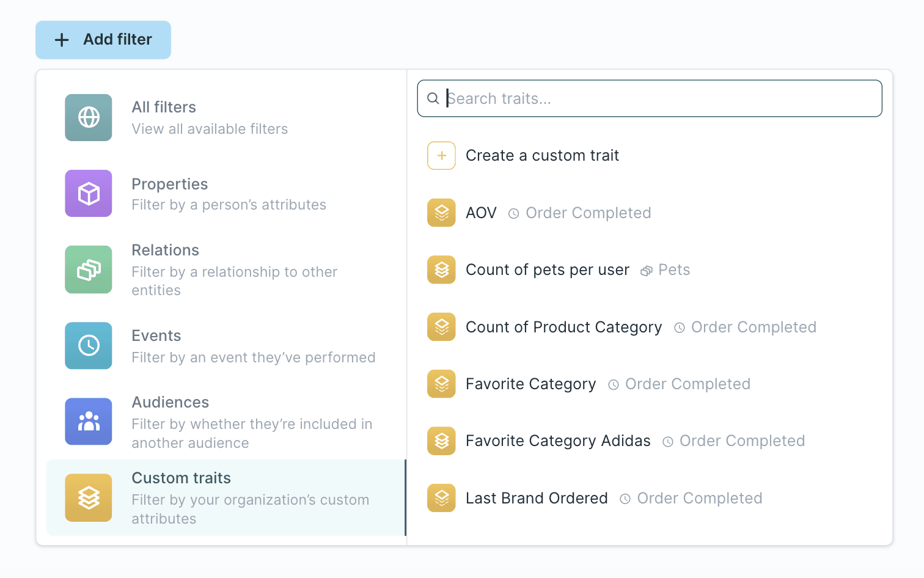The image size is (924, 578).
Task: Switch to the Audiences filter category
Action: tap(183, 422)
